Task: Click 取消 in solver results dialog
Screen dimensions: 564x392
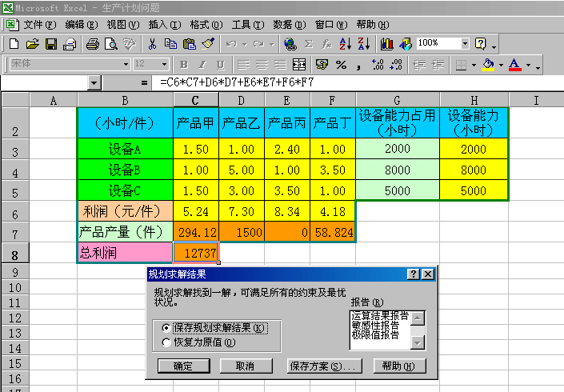Action: (246, 366)
